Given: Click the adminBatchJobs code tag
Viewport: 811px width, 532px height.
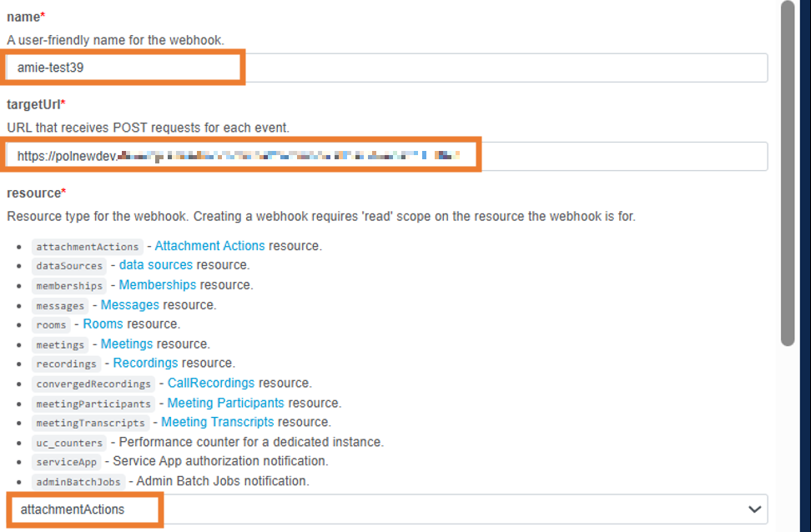Looking at the screenshot, I should [x=79, y=482].
